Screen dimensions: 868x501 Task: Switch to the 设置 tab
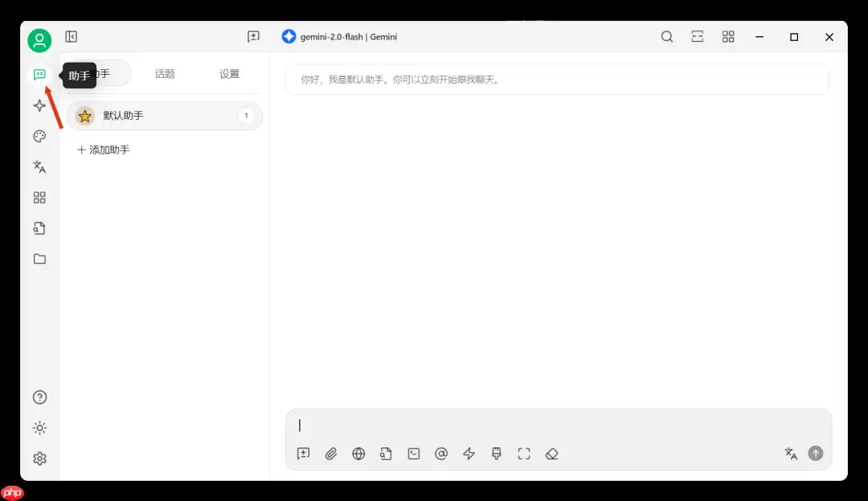click(229, 73)
